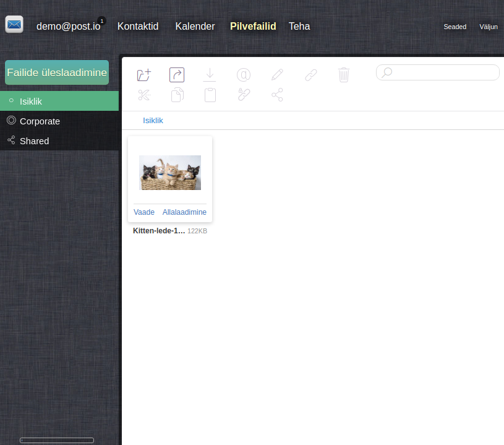Select Corporate storage in sidebar
The image size is (504, 445).
59,121
